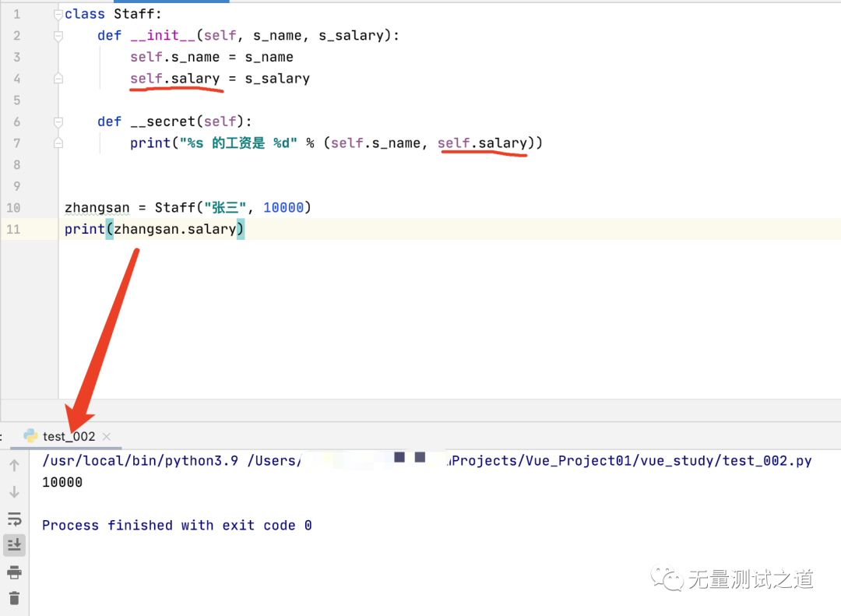
Task: Click 'print(zhangsan.salary)' on line 11
Action: (154, 229)
